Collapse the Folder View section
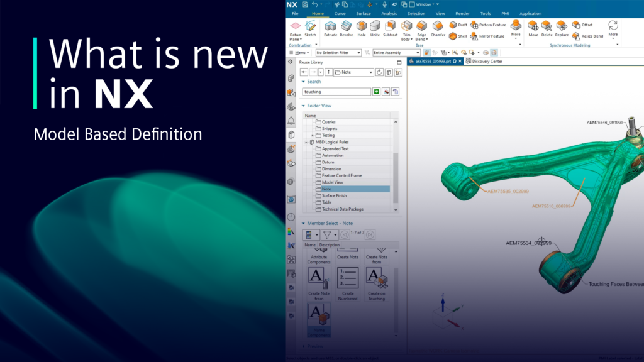The image size is (644, 362). click(303, 106)
